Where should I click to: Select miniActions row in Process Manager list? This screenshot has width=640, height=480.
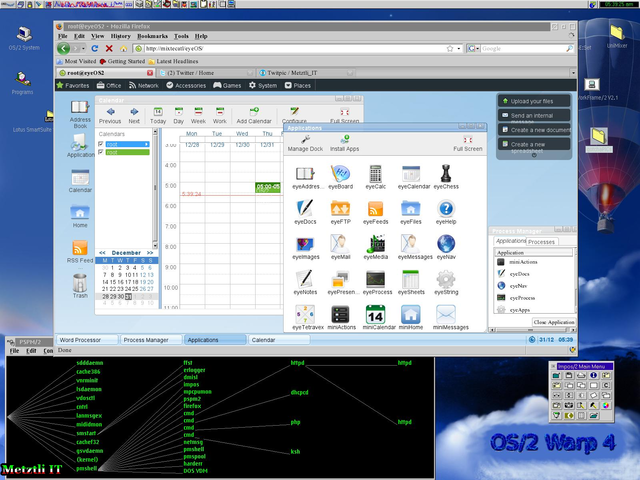pos(533,262)
